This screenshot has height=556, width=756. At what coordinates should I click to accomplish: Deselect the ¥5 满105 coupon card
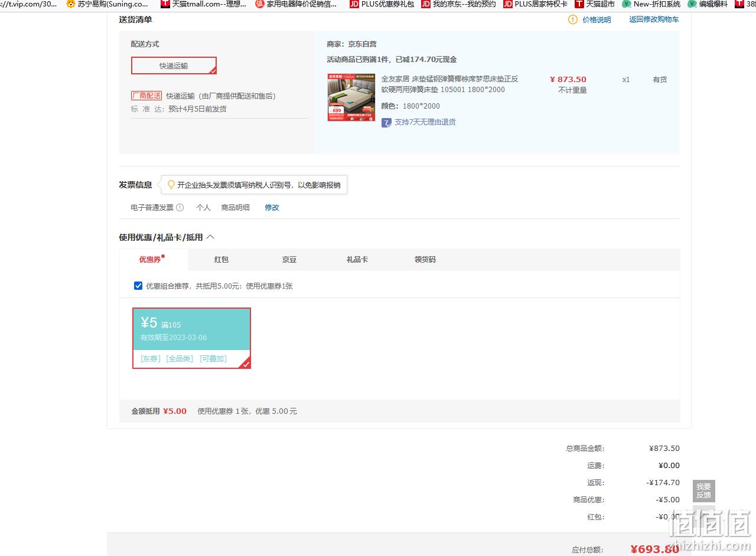191,338
